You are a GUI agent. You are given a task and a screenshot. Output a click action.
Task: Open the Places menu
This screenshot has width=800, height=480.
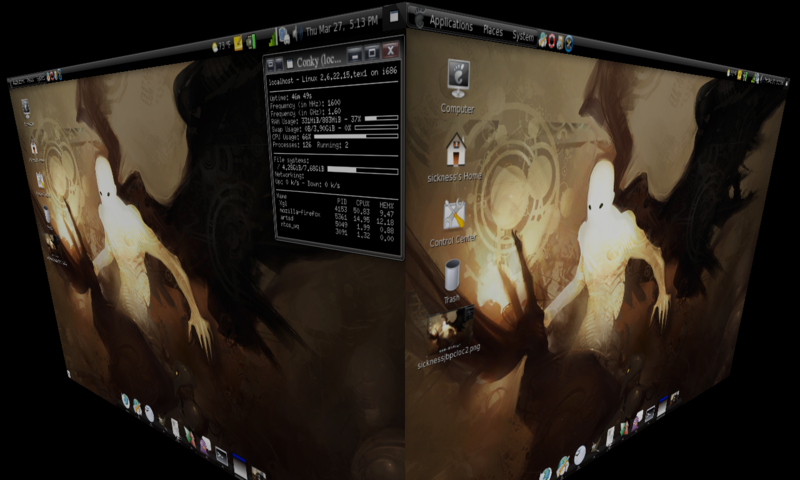tap(493, 30)
